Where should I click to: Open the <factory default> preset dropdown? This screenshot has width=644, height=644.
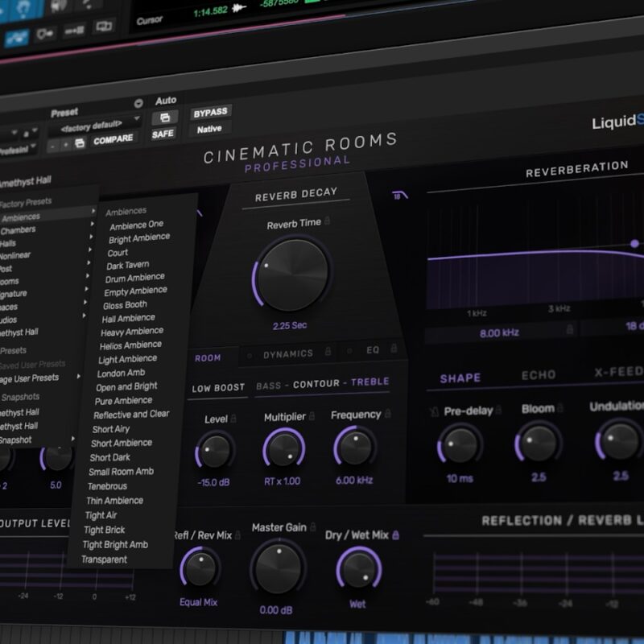(94, 125)
